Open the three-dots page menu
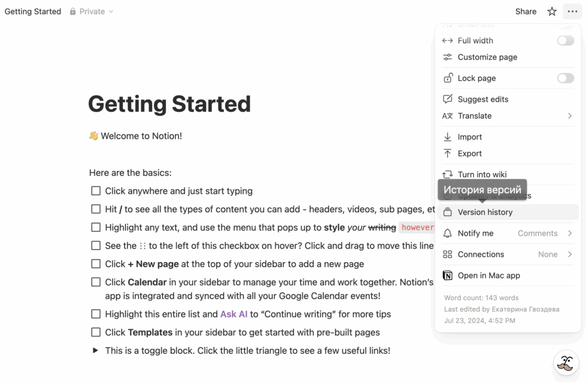Image resolution: width=588 pixels, height=382 pixels. point(572,11)
